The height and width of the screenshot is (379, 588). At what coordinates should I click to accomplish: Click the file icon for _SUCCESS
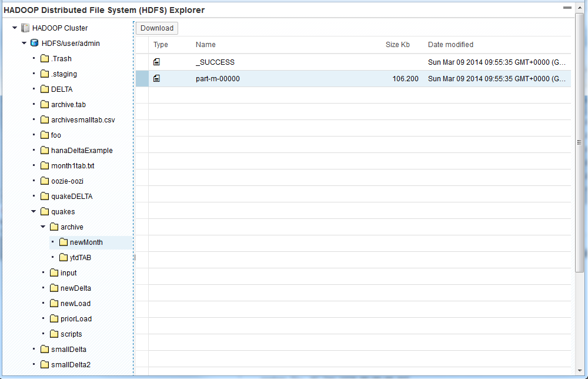[x=157, y=62]
